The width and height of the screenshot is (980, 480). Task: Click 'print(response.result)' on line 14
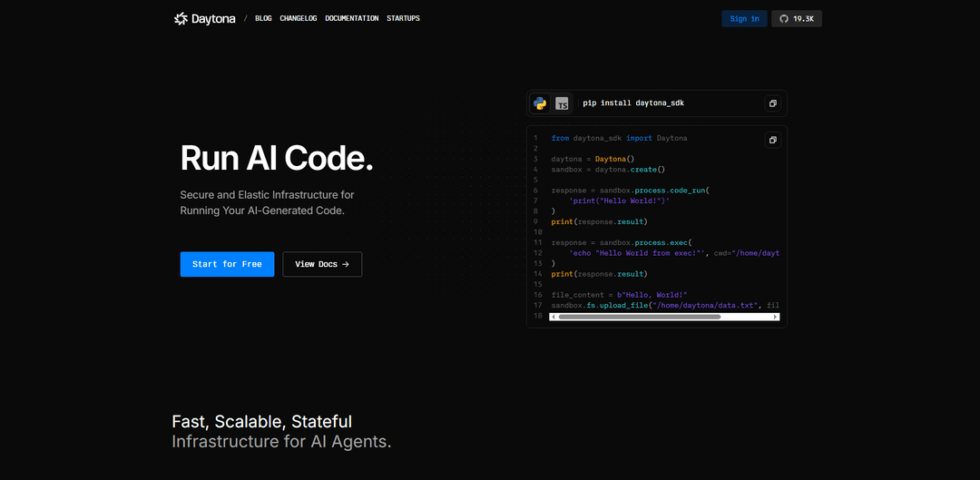point(600,274)
